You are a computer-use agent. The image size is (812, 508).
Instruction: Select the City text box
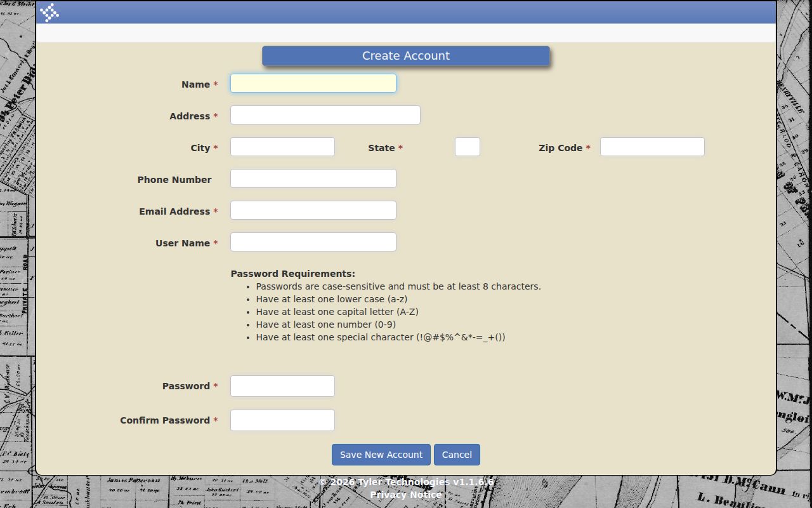282,147
